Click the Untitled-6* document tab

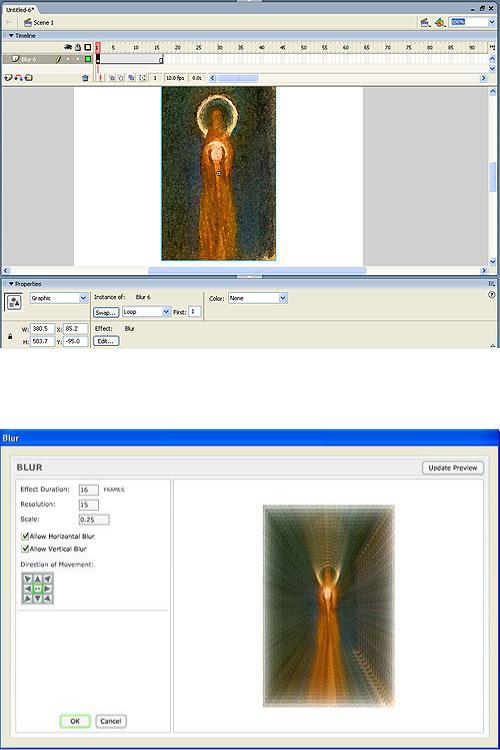click(x=20, y=9)
